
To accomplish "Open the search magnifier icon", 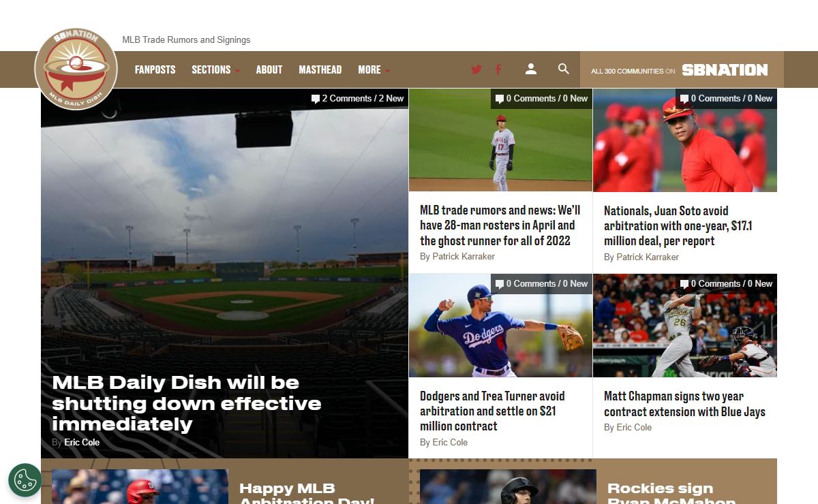I will point(564,69).
